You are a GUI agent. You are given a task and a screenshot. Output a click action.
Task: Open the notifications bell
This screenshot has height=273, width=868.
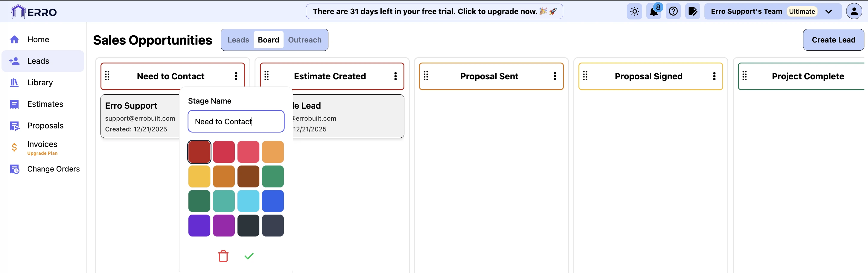pos(653,12)
